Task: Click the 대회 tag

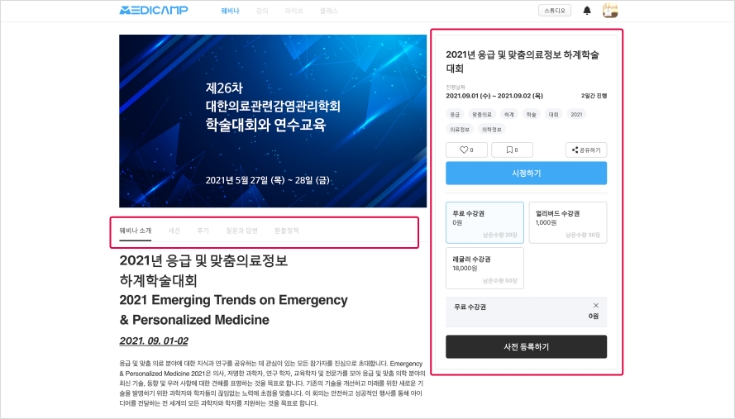Action: (554, 114)
